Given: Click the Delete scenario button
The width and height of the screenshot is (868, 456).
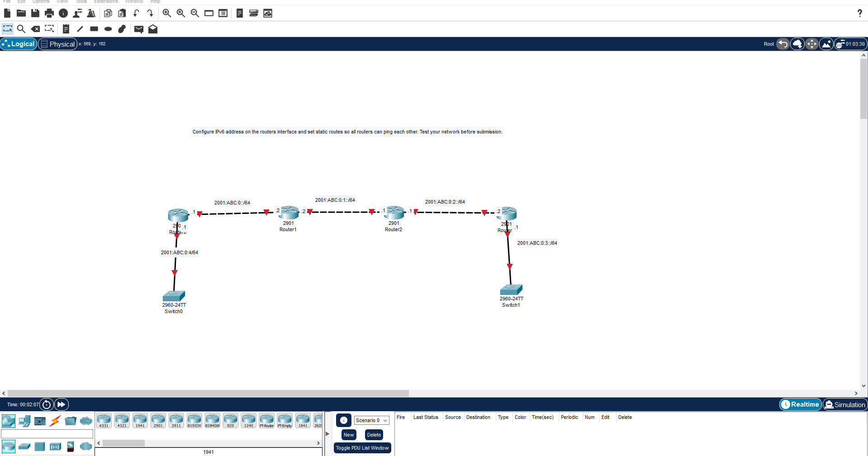Looking at the screenshot, I should 374,435.
